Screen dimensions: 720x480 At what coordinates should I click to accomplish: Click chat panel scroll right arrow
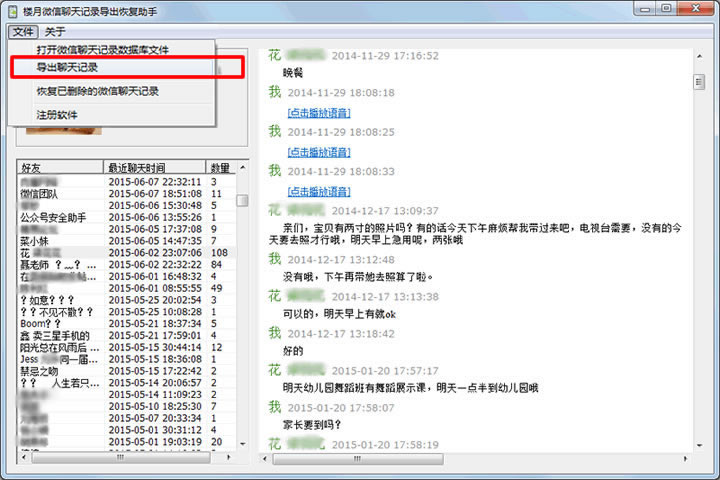coord(685,458)
